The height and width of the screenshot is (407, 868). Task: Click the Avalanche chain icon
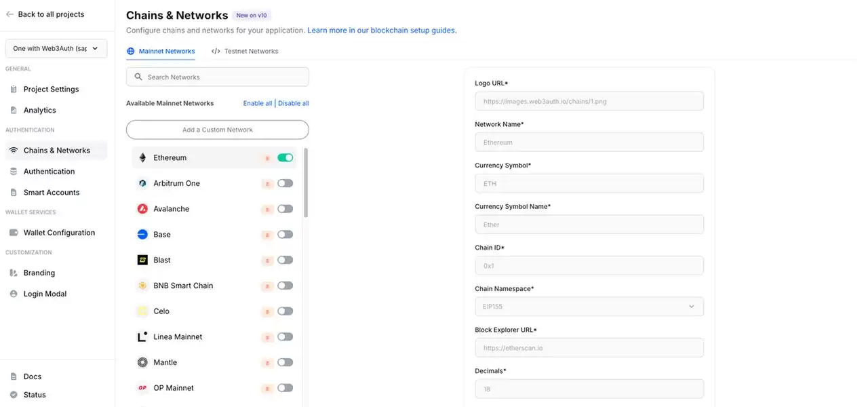pyautogui.click(x=142, y=208)
